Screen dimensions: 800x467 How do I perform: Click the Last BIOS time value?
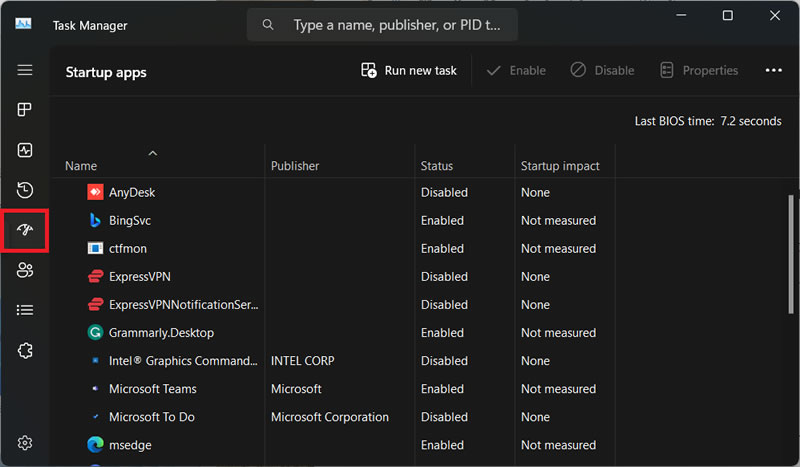coord(751,121)
